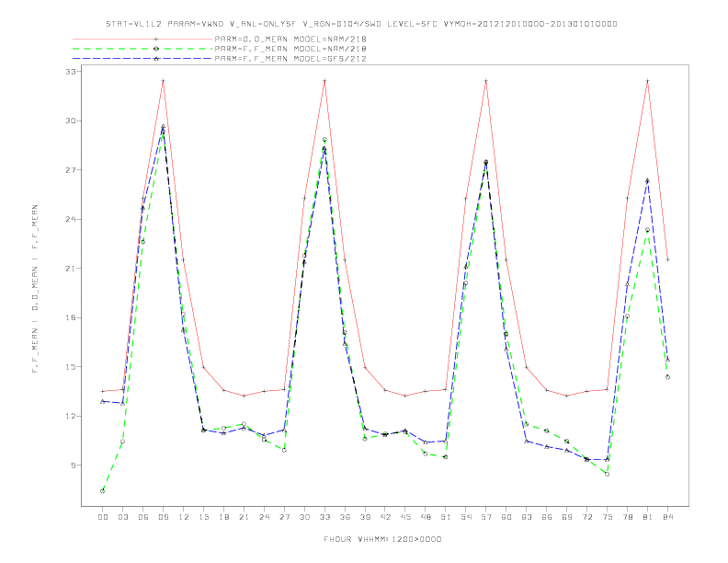Click x-axis forecast hour label 69
The width and height of the screenshot is (728, 563).
pyautogui.click(x=567, y=517)
